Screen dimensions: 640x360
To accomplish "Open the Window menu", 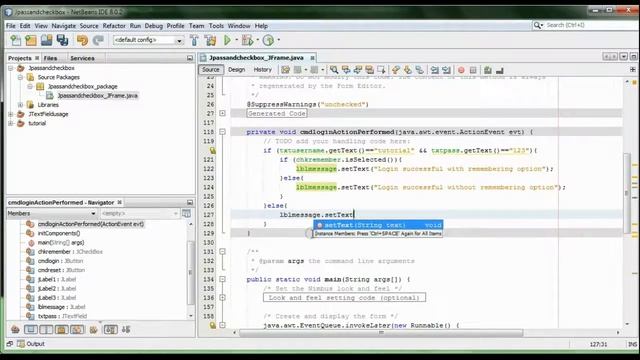I will coord(239,26).
